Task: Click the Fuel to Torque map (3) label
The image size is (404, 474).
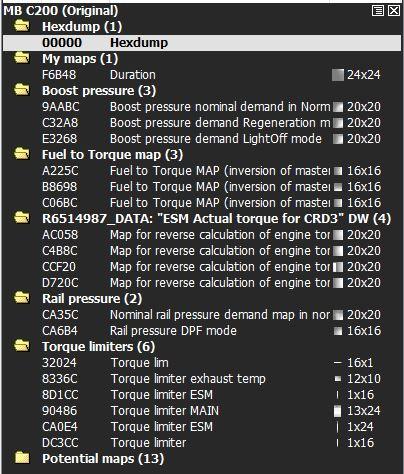Action: click(x=113, y=154)
